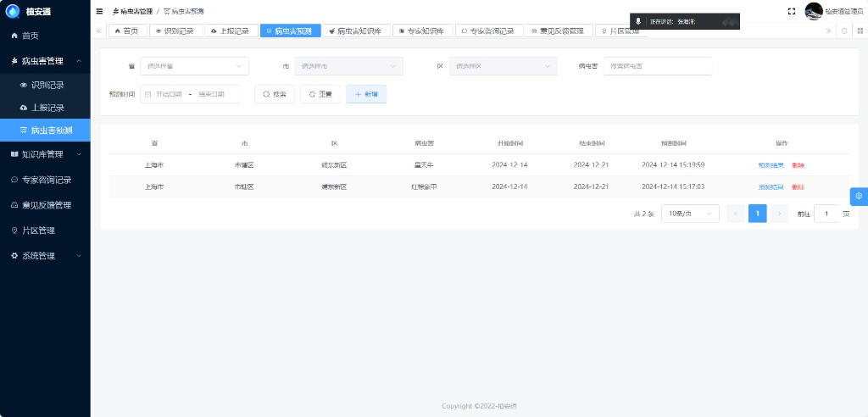Click the 新增 add button
The width and height of the screenshot is (868, 417).
(x=366, y=94)
